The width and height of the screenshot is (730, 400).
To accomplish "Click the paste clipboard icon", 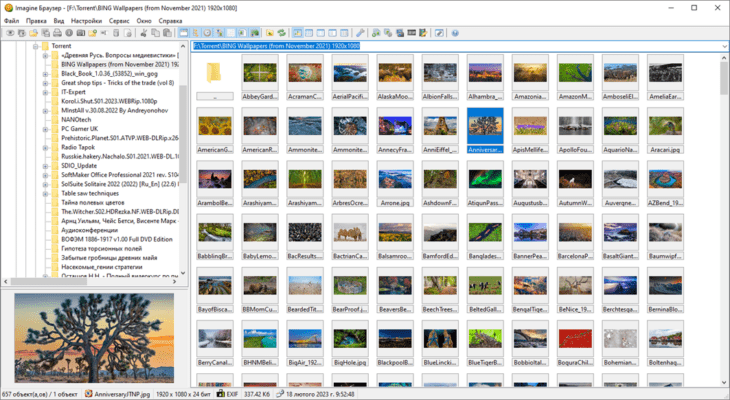I will [167, 33].
